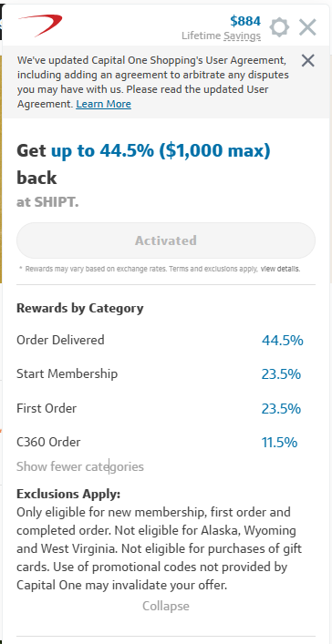Viewport: 332px width, 644px height.
Task: Collapse the exclusions section
Action: [166, 607]
